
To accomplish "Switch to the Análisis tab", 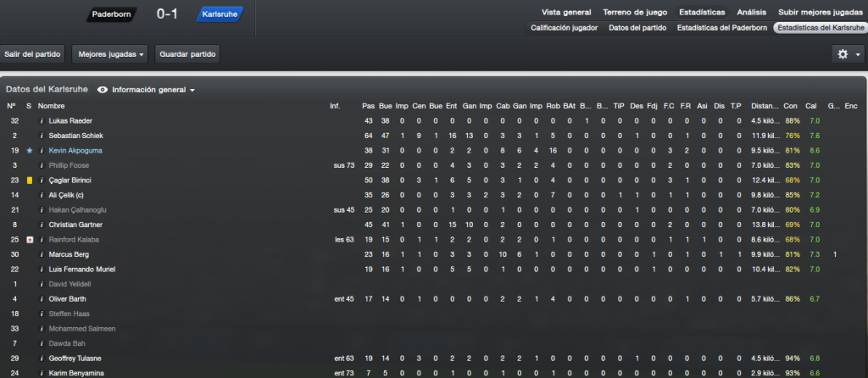I will (x=752, y=12).
